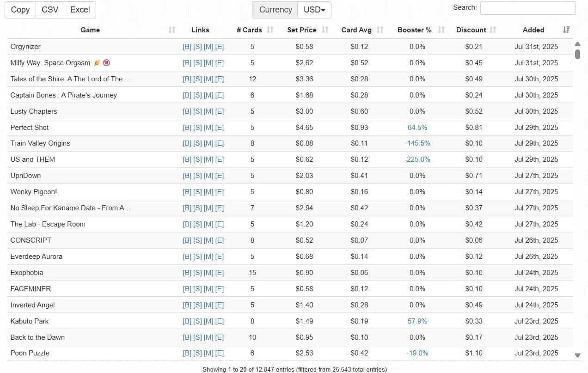Image resolution: width=588 pixels, height=373 pixels.
Task: Open [B] link for Orgynizer
Action: point(187,47)
